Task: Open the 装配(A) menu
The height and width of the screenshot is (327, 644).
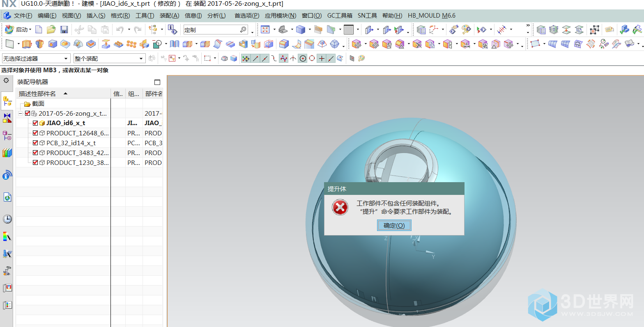Action: pos(169,16)
